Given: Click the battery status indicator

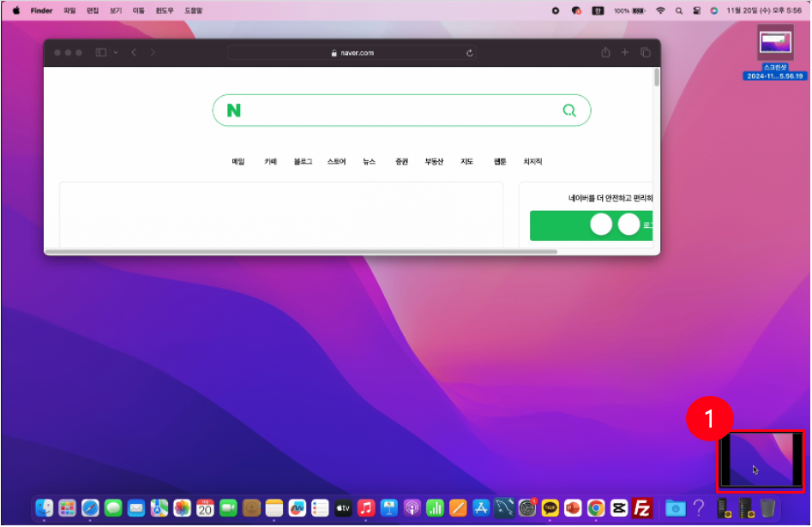Looking at the screenshot, I should pyautogui.click(x=629, y=10).
